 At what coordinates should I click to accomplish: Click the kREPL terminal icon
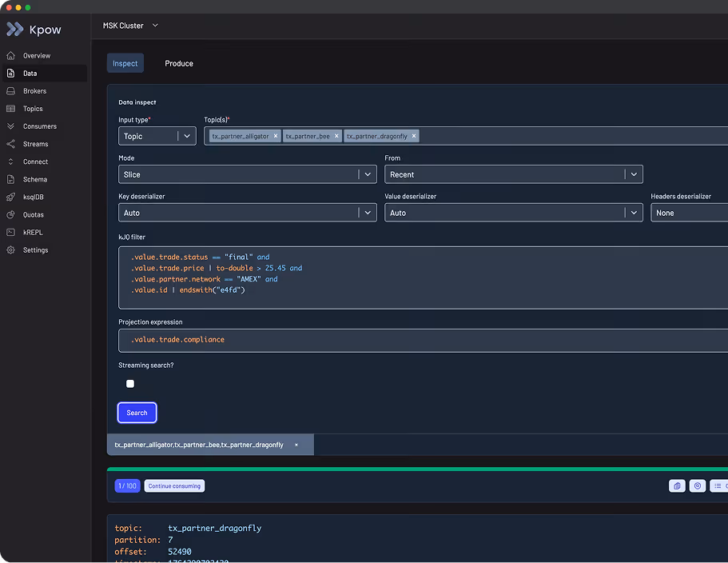[x=10, y=232]
